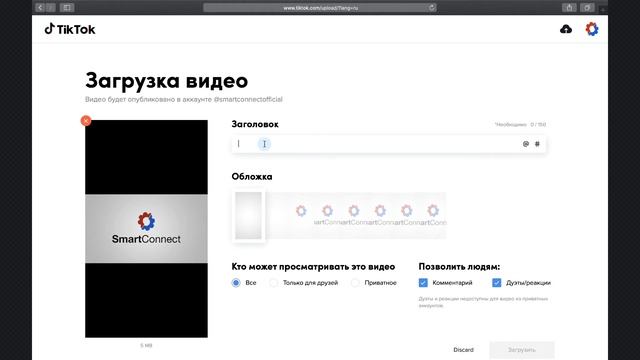Click the tiktok.com address bar
This screenshot has height=360, width=640.
point(320,7)
